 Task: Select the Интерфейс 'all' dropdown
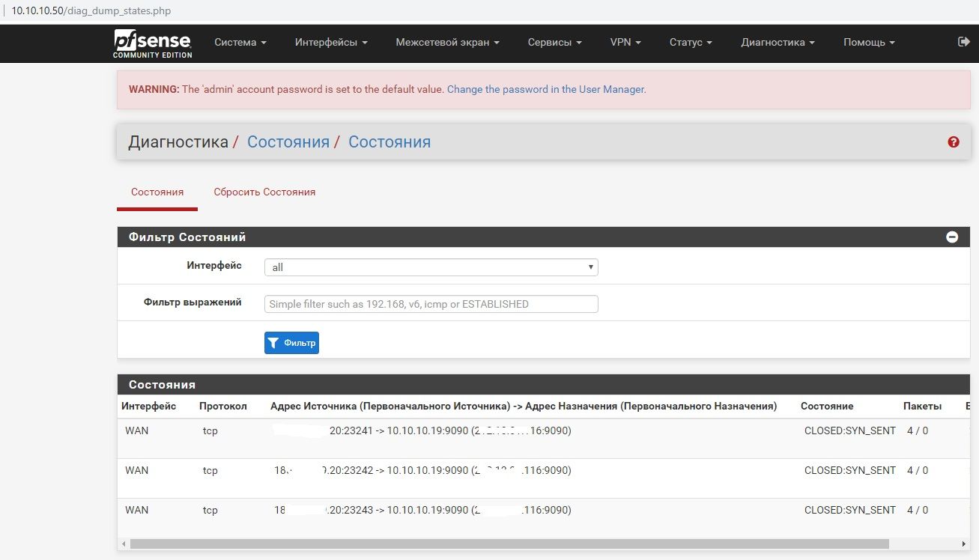click(431, 267)
